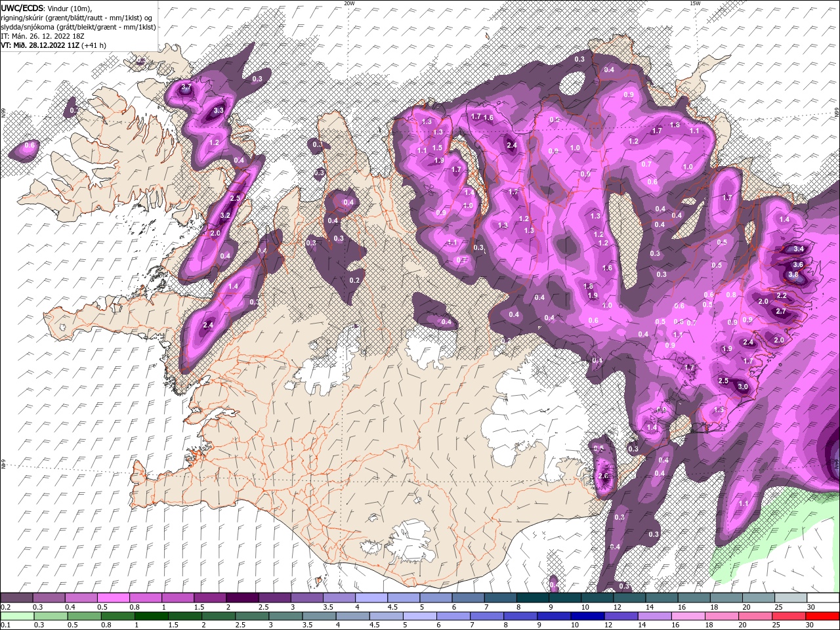840x630 pixels.
Task: Select pink lower scale swatch between 18 and 20
Action: coord(723,616)
